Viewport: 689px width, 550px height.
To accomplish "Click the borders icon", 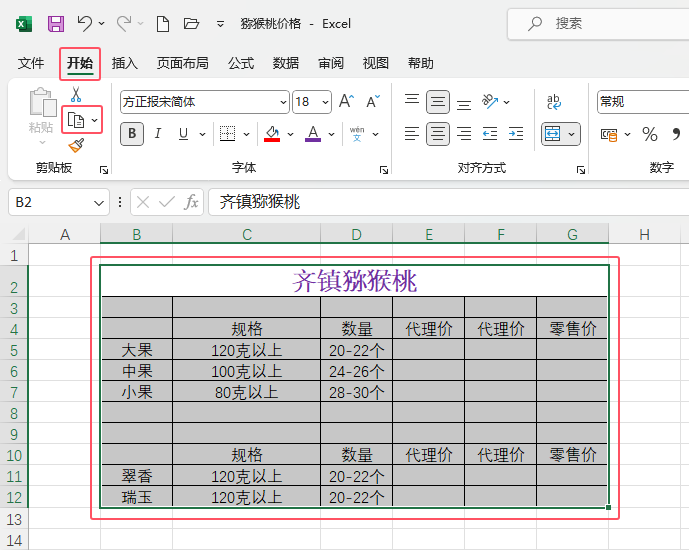I will pos(227,134).
